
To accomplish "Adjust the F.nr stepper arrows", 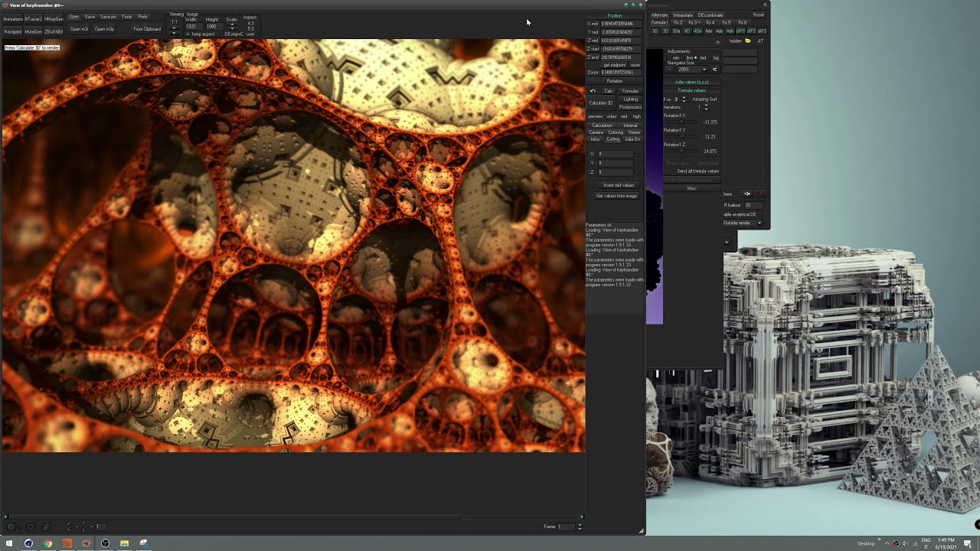I will pos(684,99).
